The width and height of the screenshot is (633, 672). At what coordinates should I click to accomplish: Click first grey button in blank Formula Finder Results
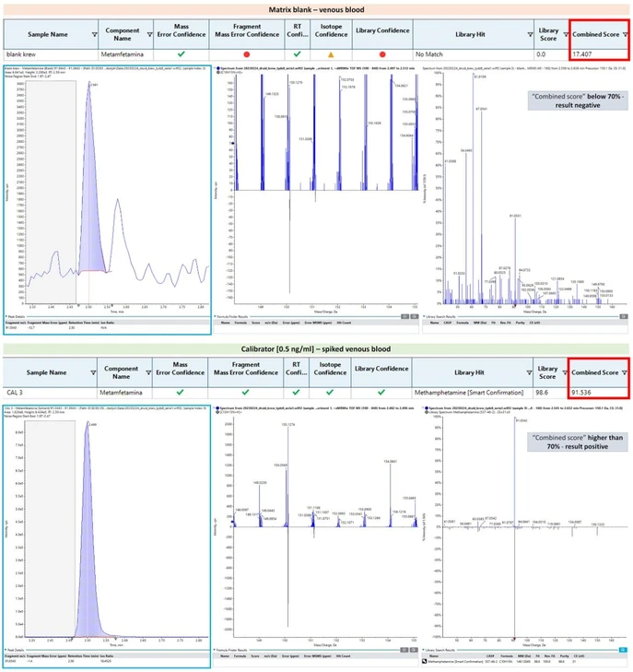pos(404,316)
